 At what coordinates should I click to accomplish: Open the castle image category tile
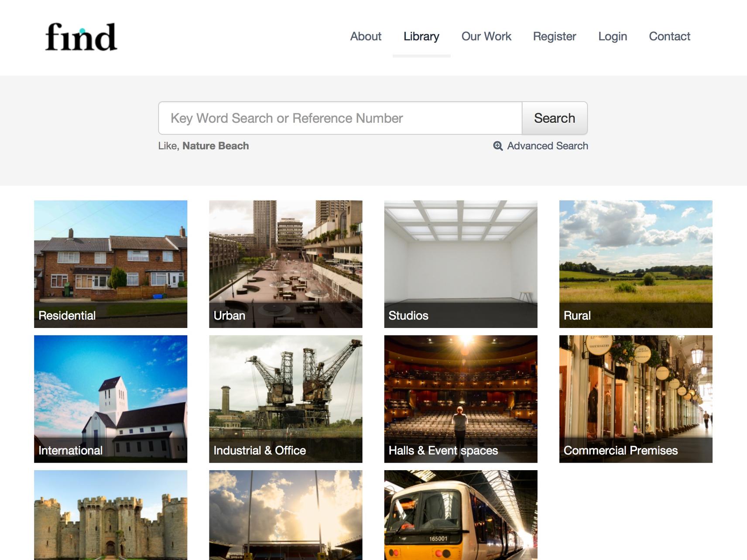pyautogui.click(x=111, y=515)
